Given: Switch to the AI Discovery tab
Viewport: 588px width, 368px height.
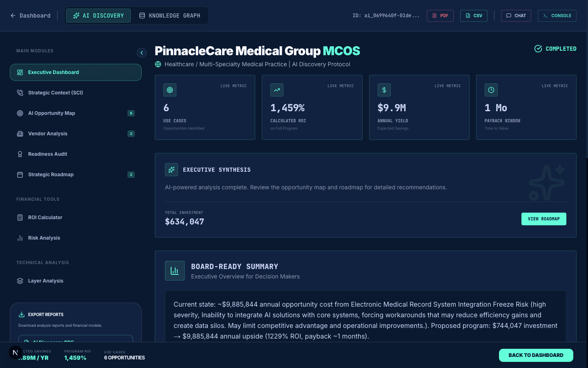Looking at the screenshot, I should pos(98,16).
